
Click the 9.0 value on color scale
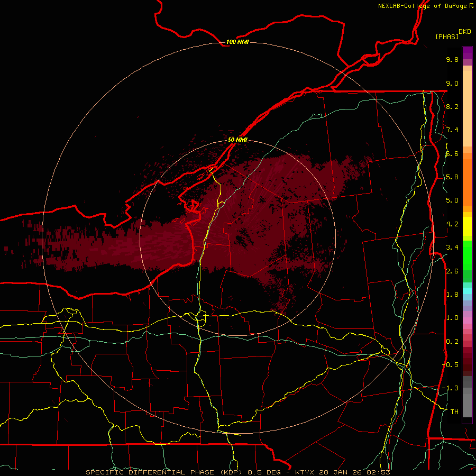point(452,83)
